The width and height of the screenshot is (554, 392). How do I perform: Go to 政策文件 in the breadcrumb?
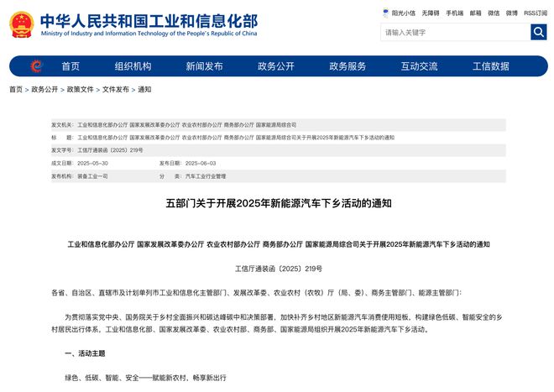[x=80, y=90]
